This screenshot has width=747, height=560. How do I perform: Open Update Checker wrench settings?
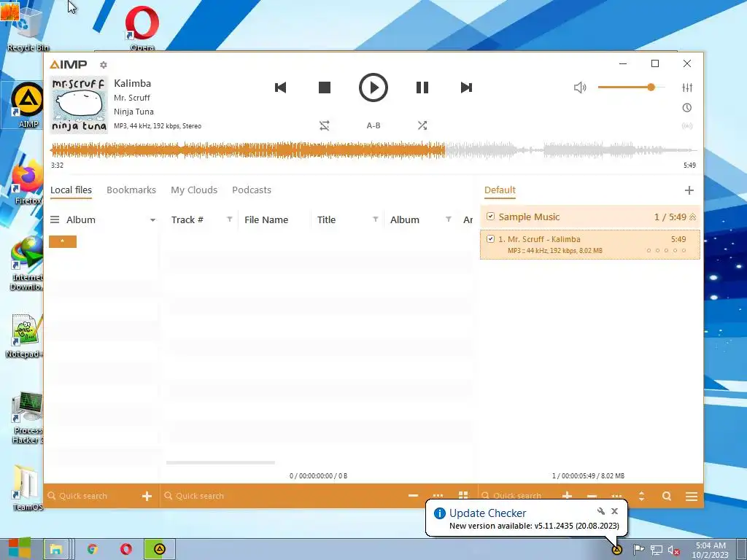pos(601,511)
